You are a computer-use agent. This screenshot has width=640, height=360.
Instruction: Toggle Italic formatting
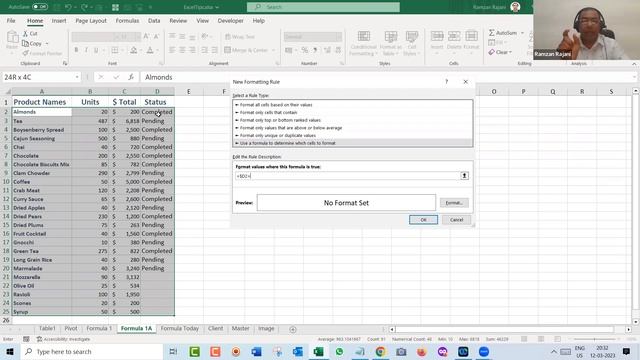(x=86, y=50)
